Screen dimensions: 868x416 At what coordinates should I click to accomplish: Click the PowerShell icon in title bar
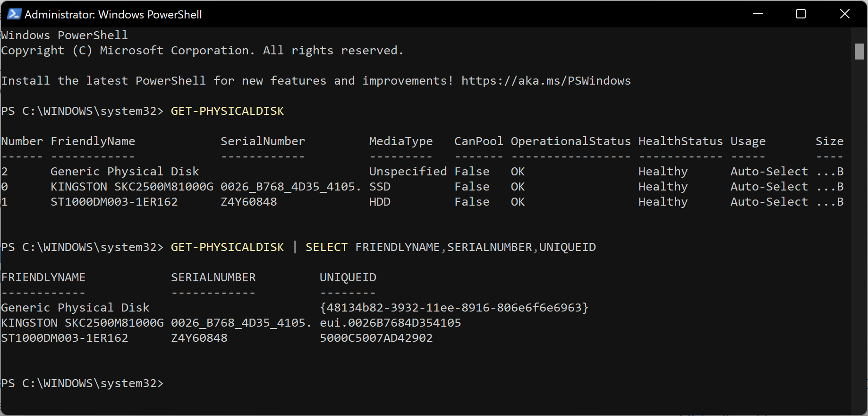click(x=14, y=14)
